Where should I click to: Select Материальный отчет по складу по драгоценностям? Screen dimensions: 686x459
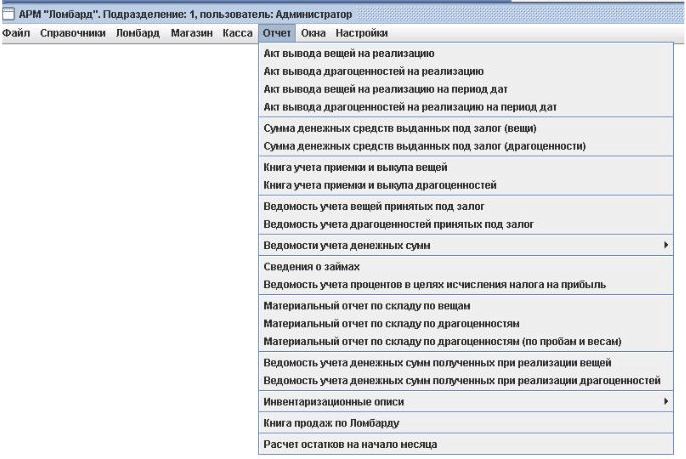click(466, 324)
